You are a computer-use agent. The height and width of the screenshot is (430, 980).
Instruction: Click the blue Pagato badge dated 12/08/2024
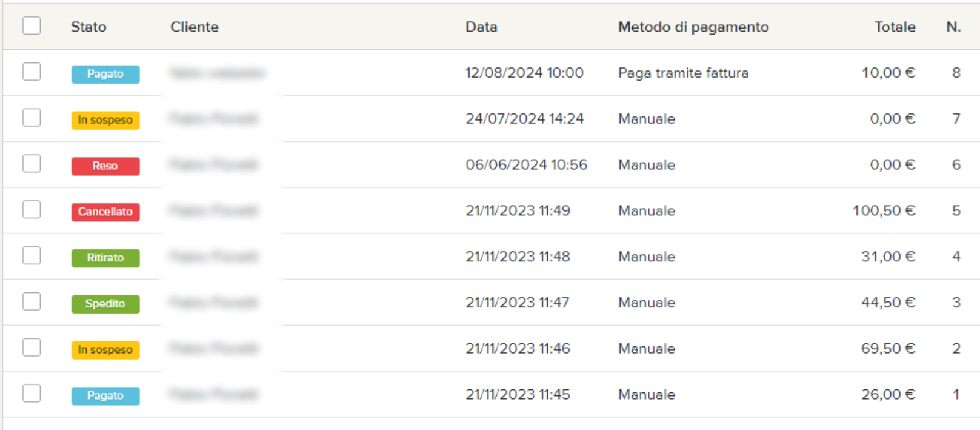point(105,74)
